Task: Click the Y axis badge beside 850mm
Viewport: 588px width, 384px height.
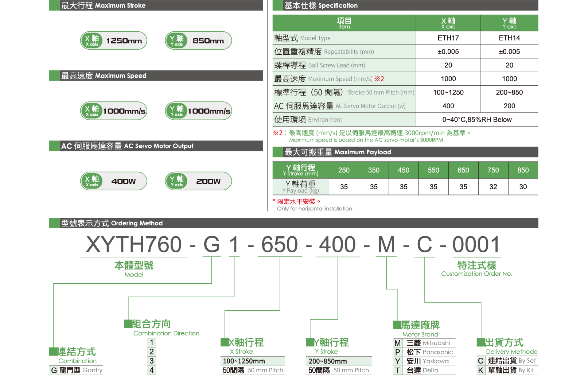Action: pyautogui.click(x=176, y=40)
